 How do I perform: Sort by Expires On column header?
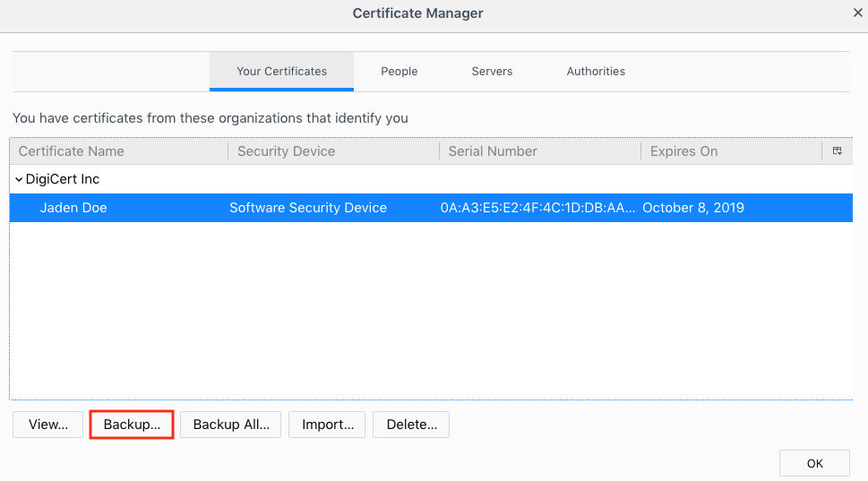point(684,151)
